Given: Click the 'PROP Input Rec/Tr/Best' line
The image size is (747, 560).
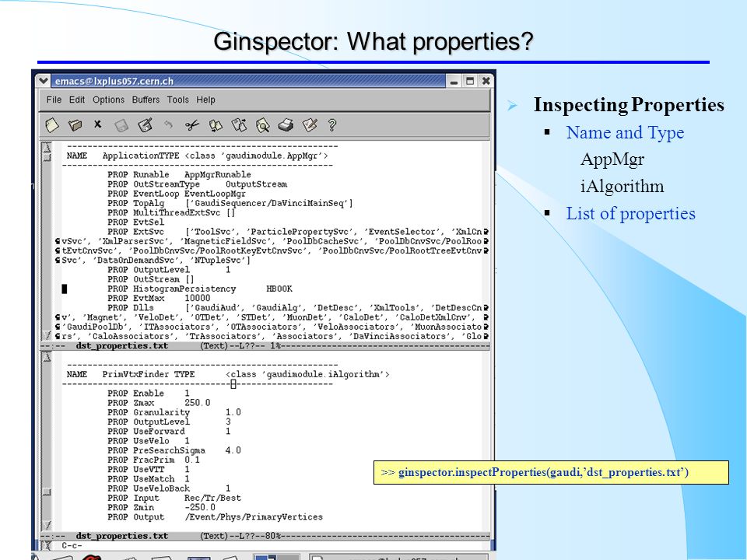Looking at the screenshot, I should tap(174, 498).
